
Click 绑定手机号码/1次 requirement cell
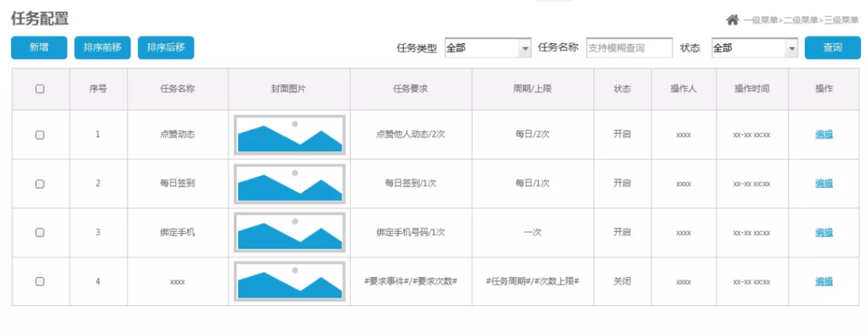410,232
